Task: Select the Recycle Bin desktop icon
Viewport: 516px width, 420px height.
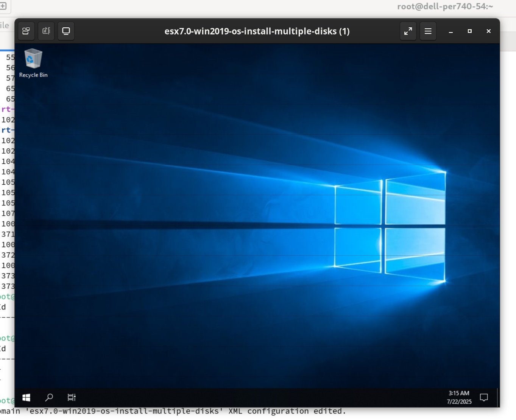Action: click(33, 63)
